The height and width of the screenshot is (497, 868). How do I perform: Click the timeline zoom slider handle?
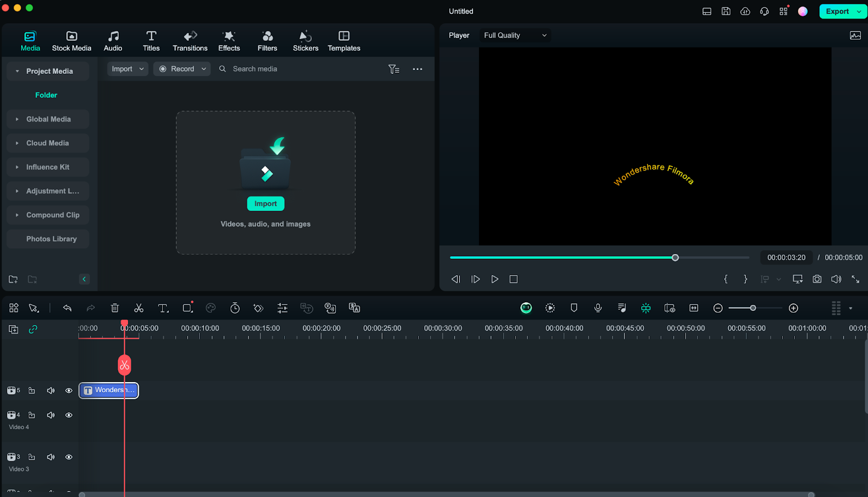coord(753,308)
